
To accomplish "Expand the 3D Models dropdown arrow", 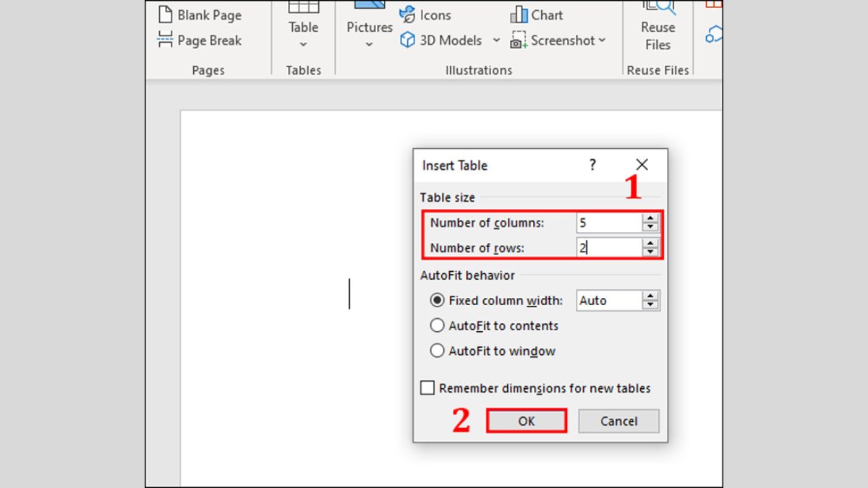I will (x=496, y=40).
